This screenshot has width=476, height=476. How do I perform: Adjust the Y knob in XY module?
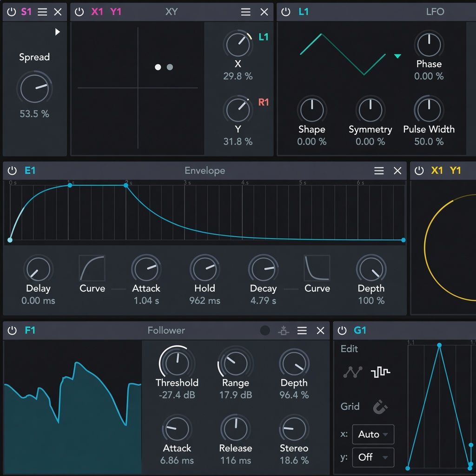pos(238,110)
